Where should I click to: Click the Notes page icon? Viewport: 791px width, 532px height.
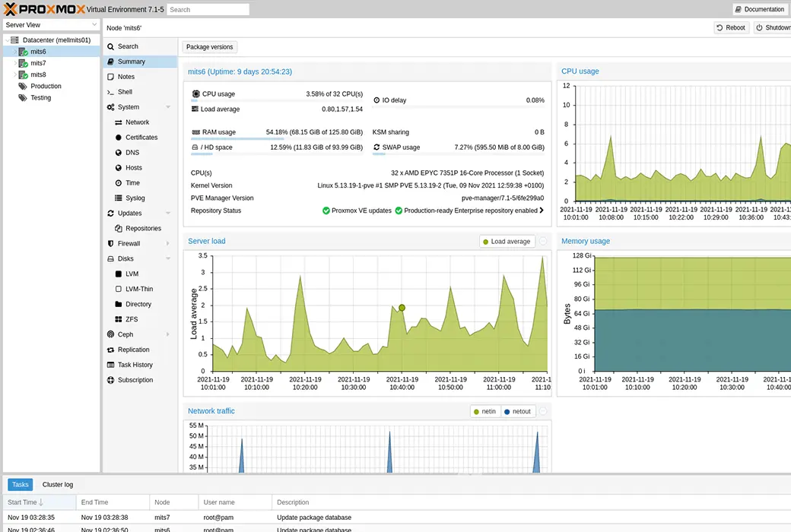click(110, 77)
